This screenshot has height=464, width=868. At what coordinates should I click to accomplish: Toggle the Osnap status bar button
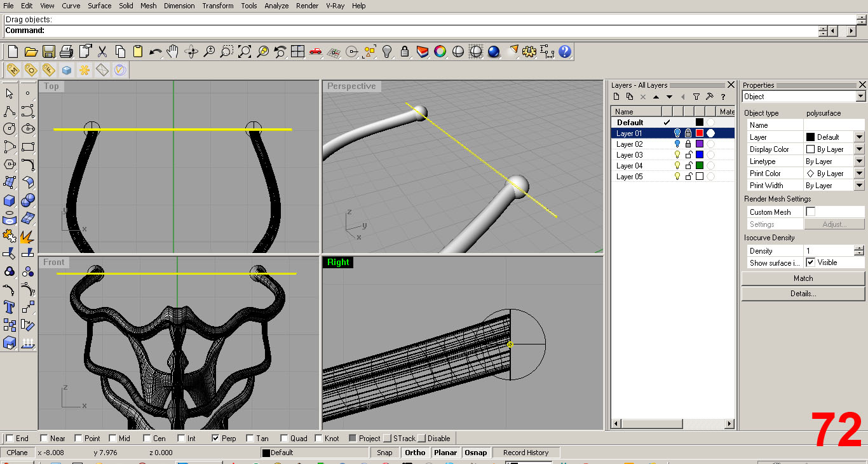475,453
